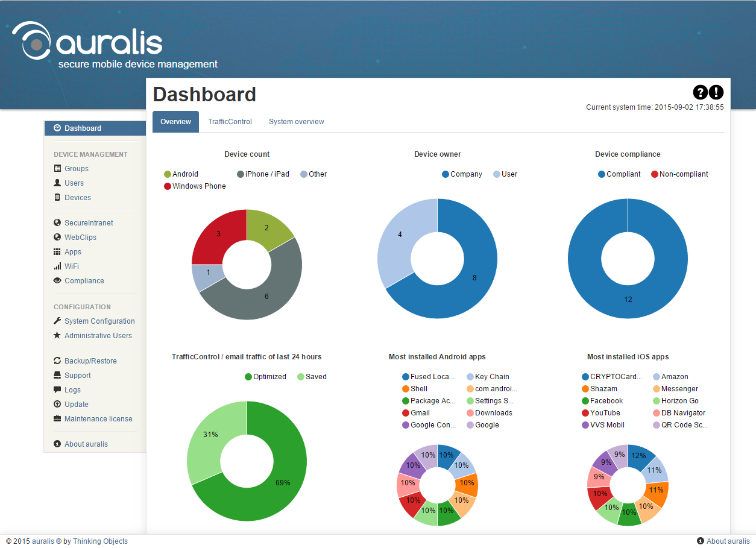
Task: Click the help question mark icon
Action: (x=700, y=92)
